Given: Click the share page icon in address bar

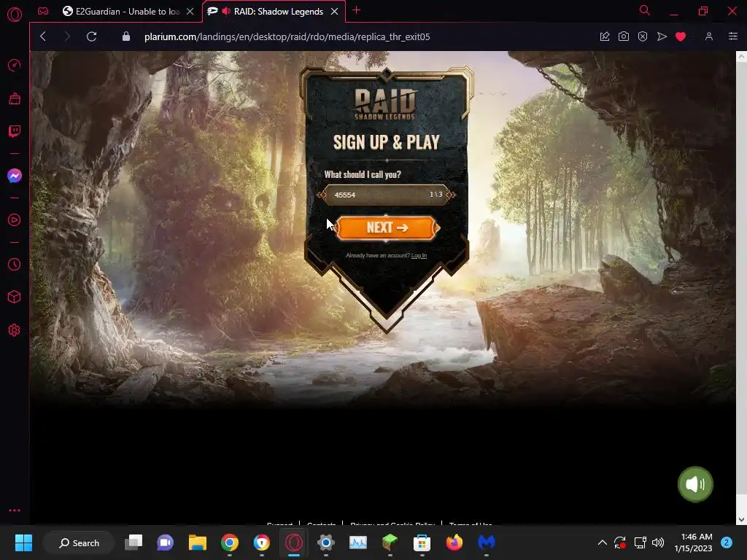Looking at the screenshot, I should coord(605,36).
